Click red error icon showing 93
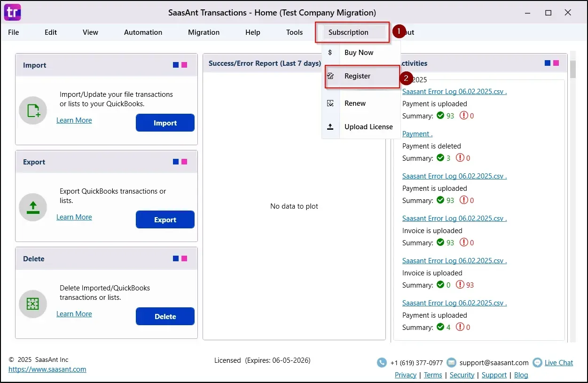588x383 pixels. pos(460,285)
